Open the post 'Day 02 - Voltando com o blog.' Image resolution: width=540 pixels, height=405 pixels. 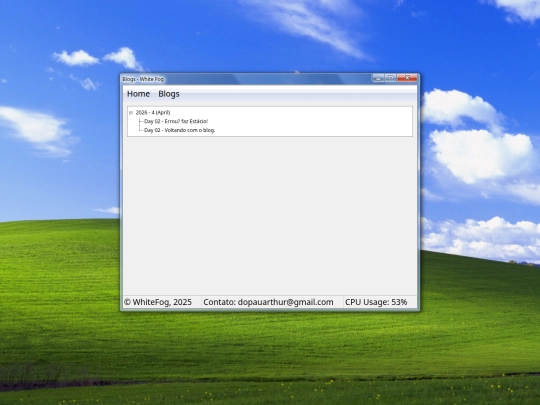pyautogui.click(x=179, y=130)
